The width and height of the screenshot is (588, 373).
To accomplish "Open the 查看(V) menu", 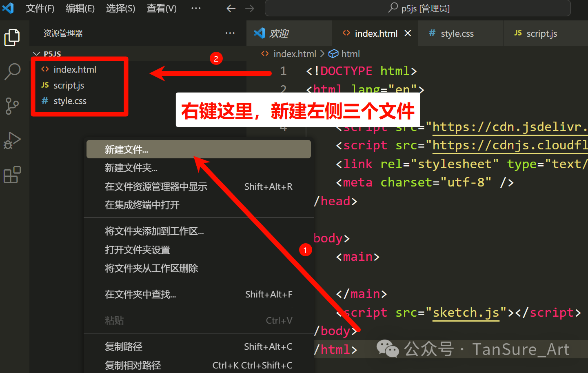I will point(162,8).
